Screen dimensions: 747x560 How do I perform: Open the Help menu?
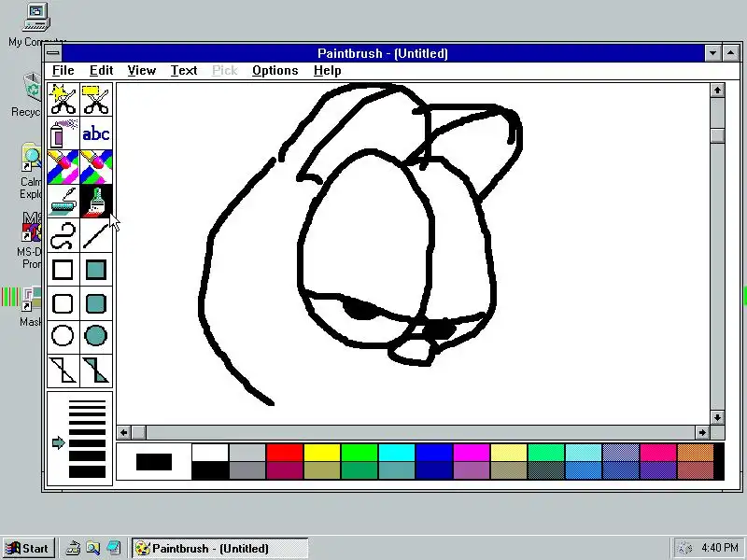point(328,71)
